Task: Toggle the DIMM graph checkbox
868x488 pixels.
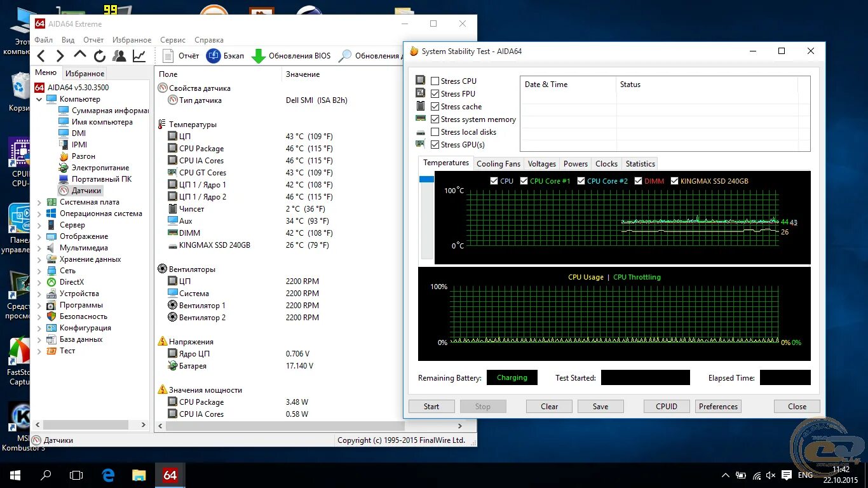Action: (x=638, y=181)
